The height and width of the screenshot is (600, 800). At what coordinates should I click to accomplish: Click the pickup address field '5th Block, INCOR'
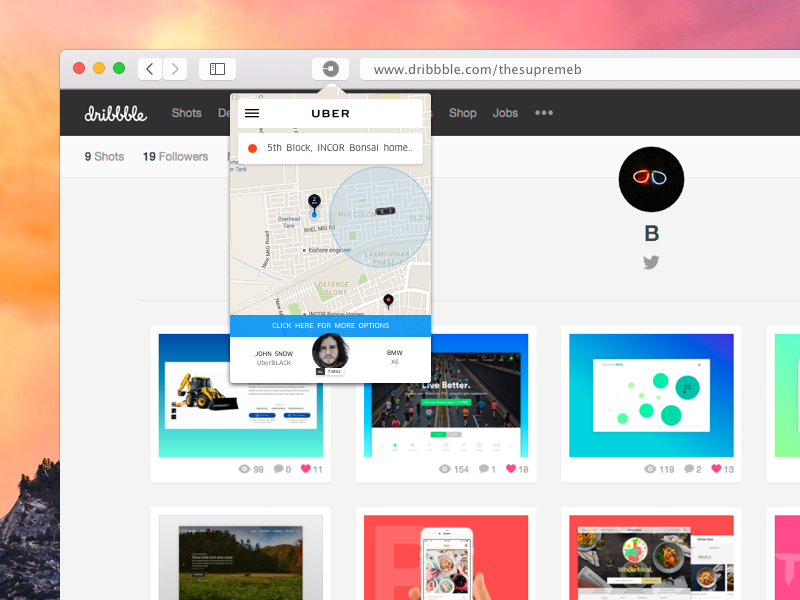point(330,148)
